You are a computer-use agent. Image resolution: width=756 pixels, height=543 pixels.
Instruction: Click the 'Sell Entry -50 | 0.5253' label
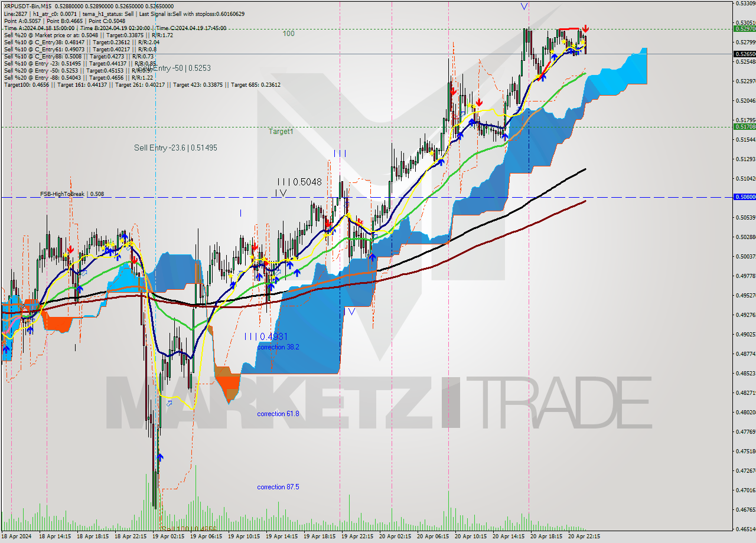pos(175,68)
